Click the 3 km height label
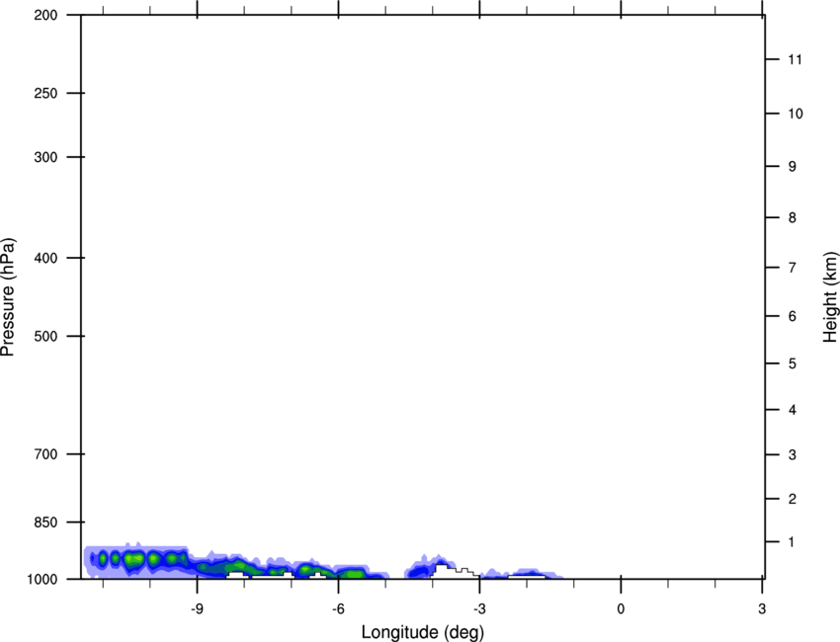The image size is (840, 642). (x=792, y=455)
